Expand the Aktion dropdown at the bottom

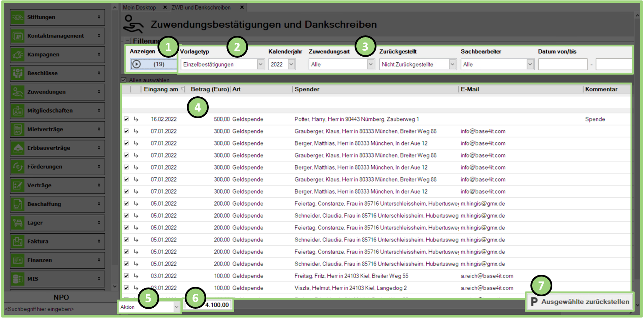pos(177,307)
